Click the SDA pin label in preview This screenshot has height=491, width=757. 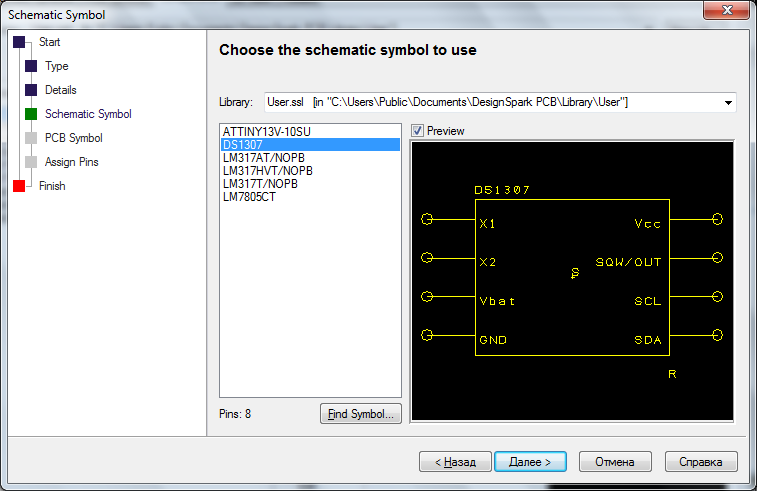[647, 340]
